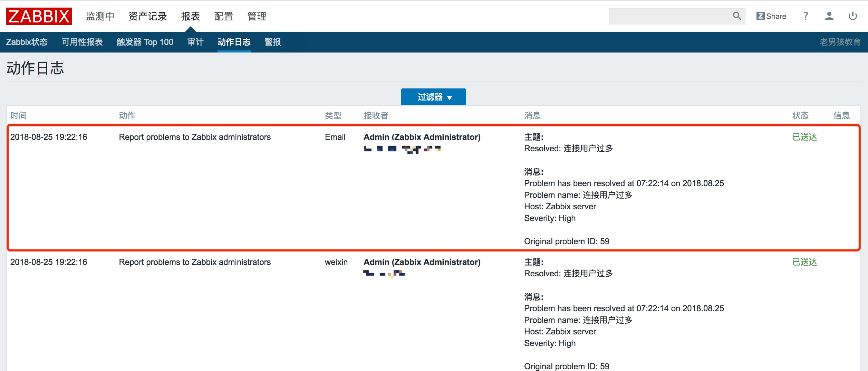Open the 资产记录 menu
868x371 pixels.
[x=148, y=16]
